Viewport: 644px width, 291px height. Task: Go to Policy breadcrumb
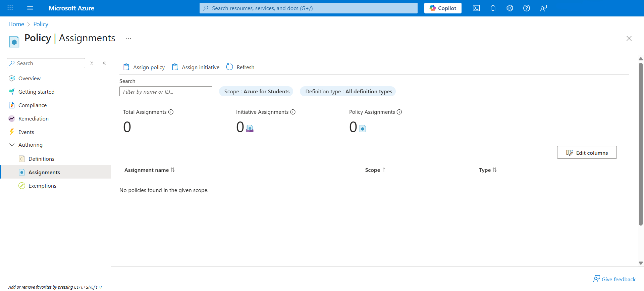[41, 24]
